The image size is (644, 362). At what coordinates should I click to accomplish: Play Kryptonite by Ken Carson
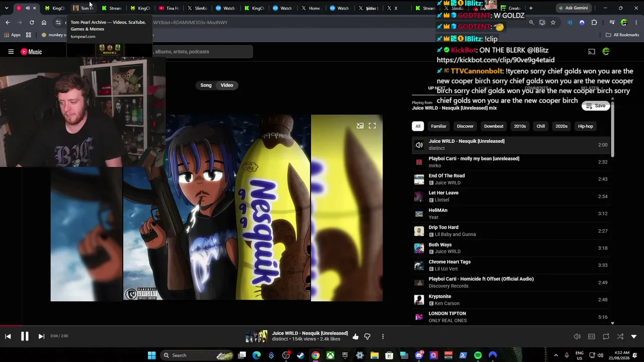[x=511, y=300]
